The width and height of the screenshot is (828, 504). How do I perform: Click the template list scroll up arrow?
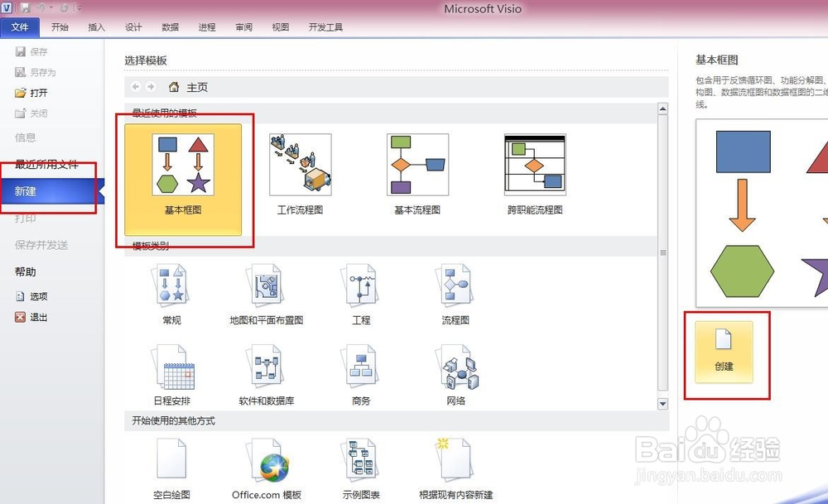(662, 108)
